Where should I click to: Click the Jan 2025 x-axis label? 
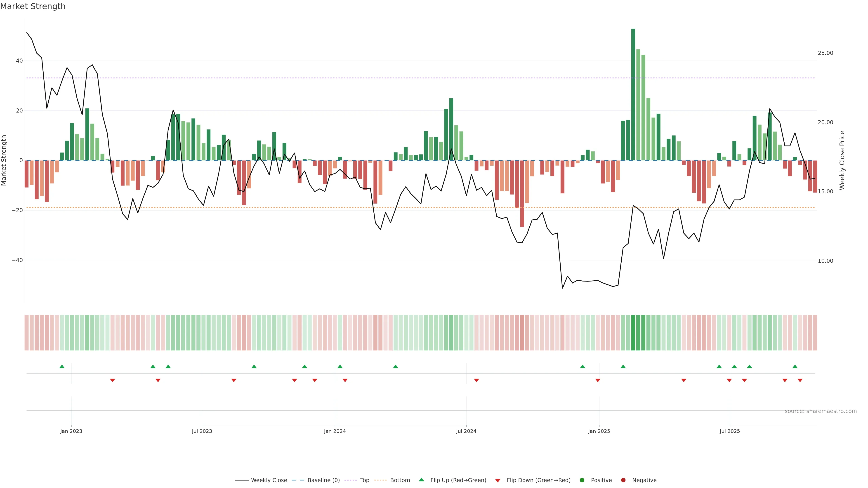pyautogui.click(x=599, y=431)
